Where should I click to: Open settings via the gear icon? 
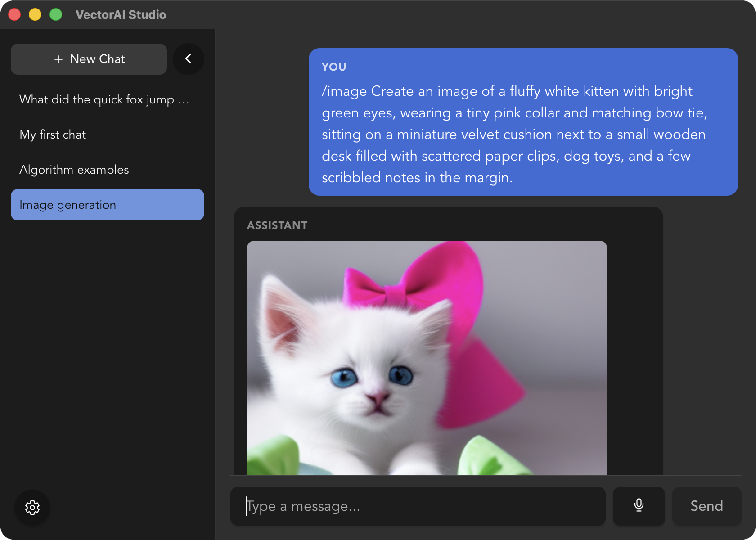[32, 508]
